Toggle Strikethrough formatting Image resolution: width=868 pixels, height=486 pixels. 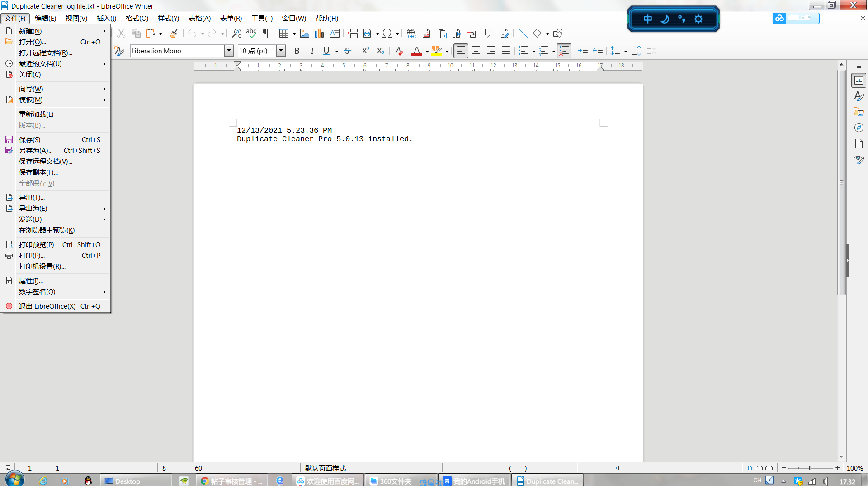(x=347, y=51)
